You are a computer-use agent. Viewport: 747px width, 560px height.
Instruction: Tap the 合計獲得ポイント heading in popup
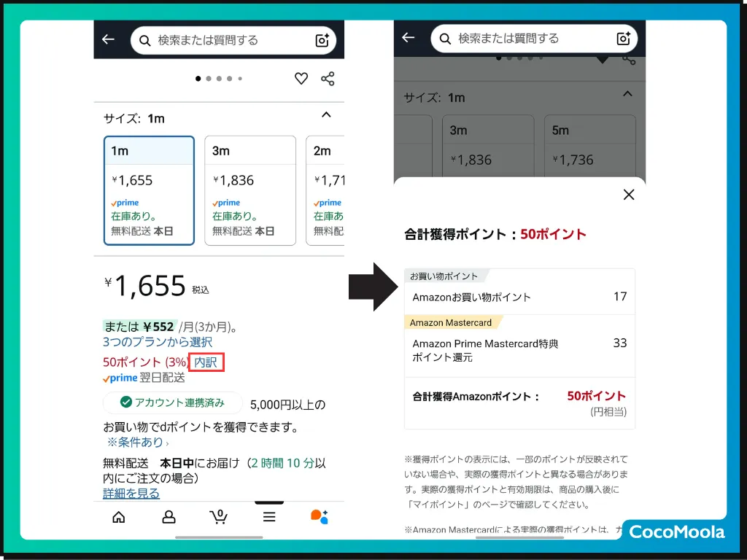(x=495, y=234)
